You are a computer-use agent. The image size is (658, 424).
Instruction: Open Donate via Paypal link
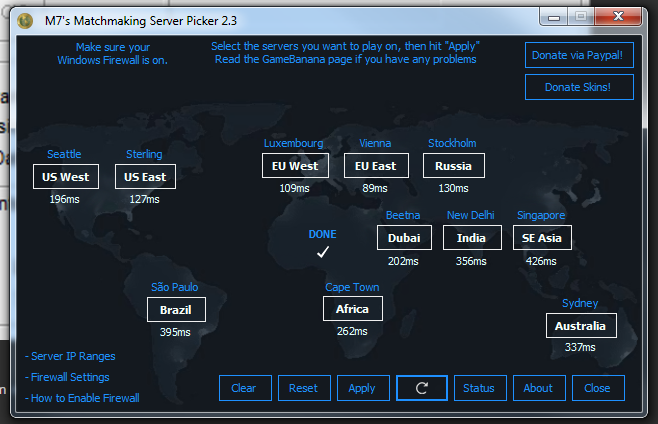(579, 55)
